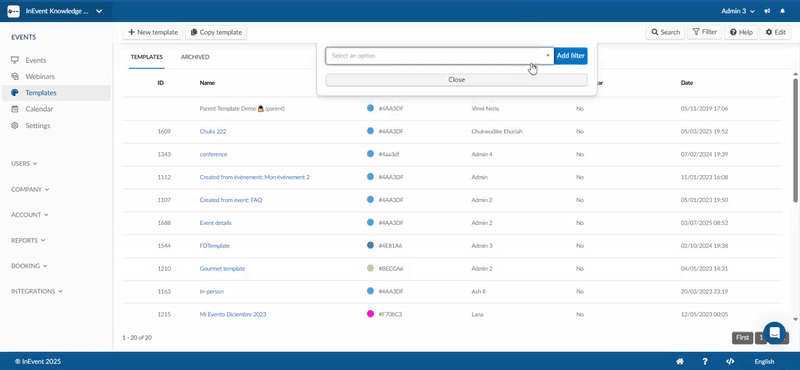The width and height of the screenshot is (800, 370).
Task: Change the English language selector
Action: pyautogui.click(x=764, y=361)
